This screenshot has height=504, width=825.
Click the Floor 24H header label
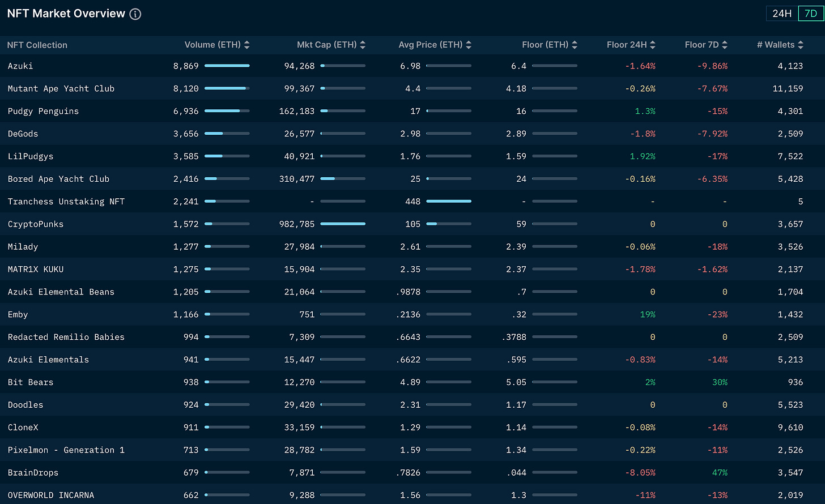click(627, 45)
